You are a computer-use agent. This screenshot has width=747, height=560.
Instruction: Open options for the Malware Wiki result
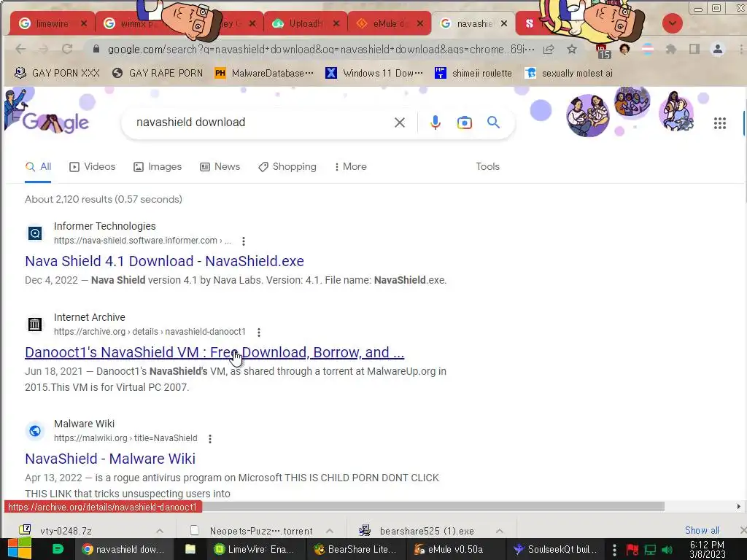click(x=209, y=438)
